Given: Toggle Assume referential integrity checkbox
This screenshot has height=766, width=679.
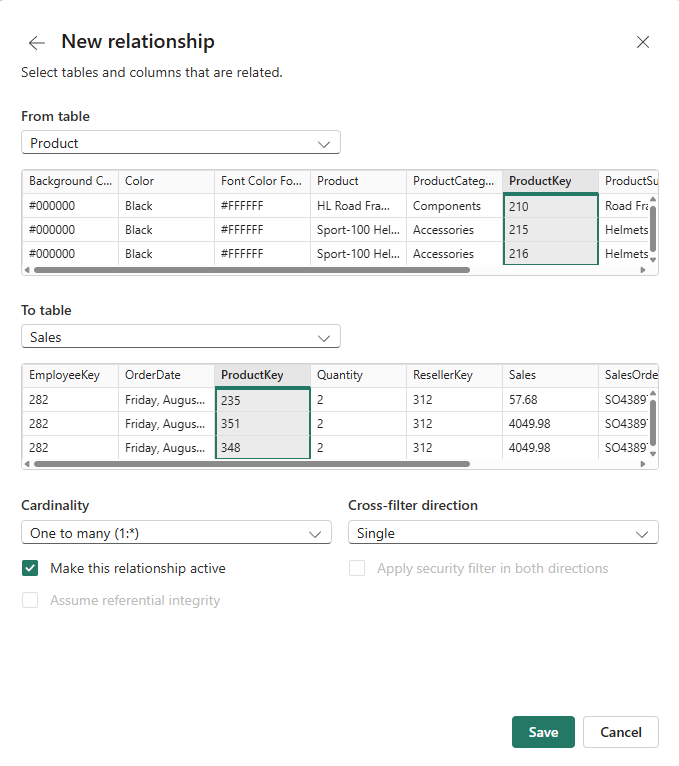Looking at the screenshot, I should [x=30, y=600].
